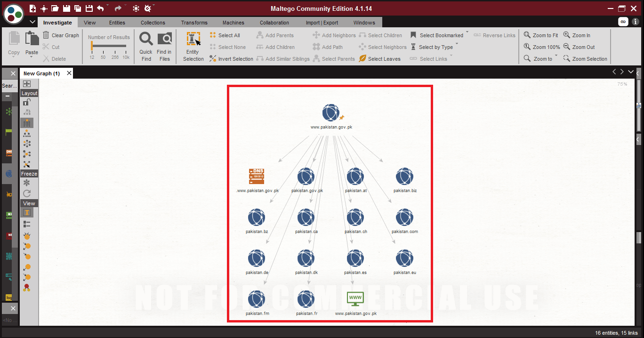The height and width of the screenshot is (338, 644).
Task: Click the Zoom In button
Action: click(x=577, y=35)
